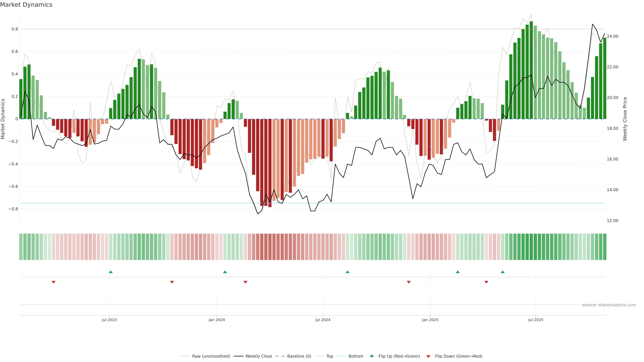Click the green flip-up triangle just after Jan 2024
The height and width of the screenshot is (362, 644).
click(225, 272)
